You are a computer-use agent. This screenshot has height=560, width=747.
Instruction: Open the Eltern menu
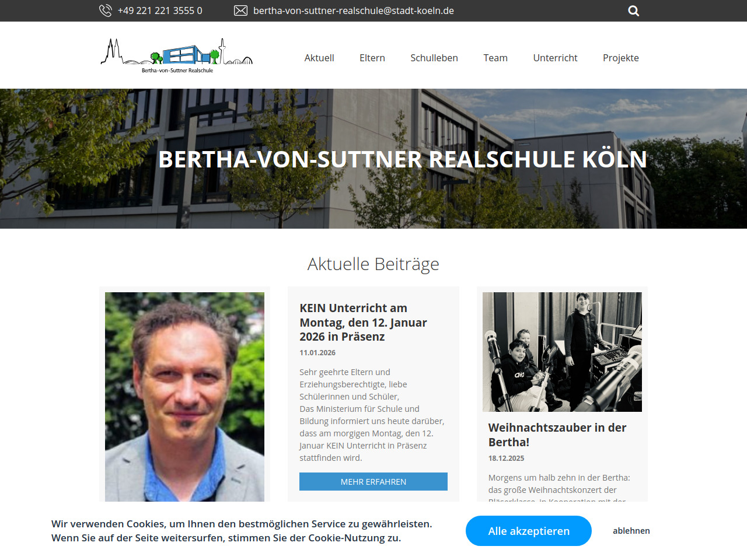tap(372, 58)
